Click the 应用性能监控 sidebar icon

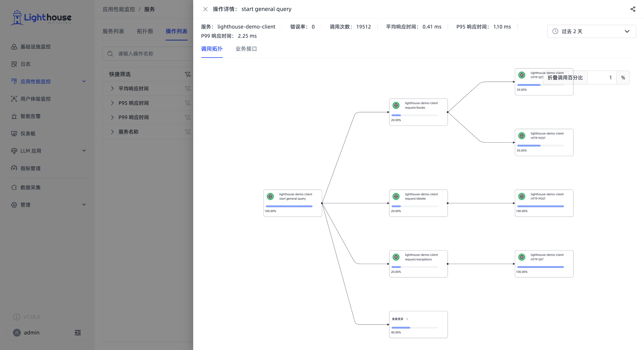[14, 81]
